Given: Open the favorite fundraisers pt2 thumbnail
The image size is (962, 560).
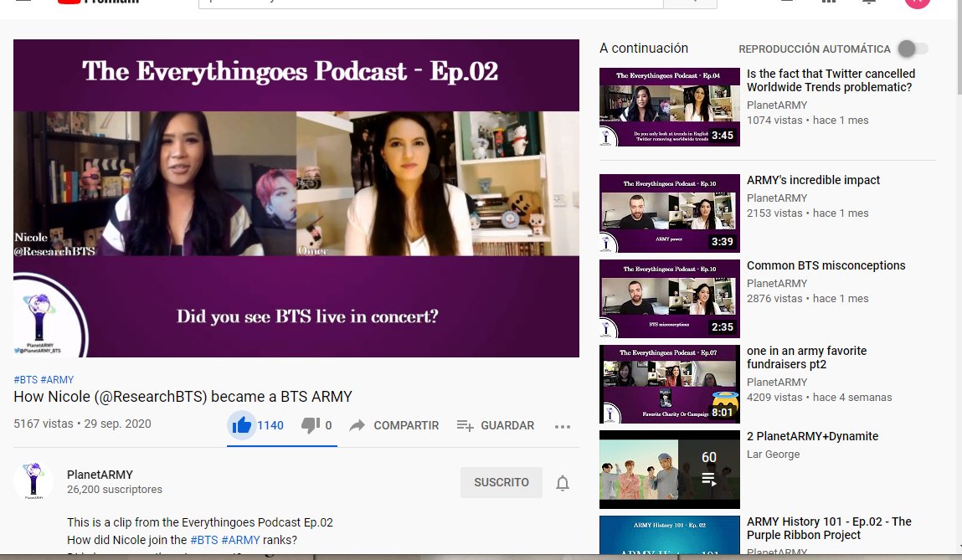Looking at the screenshot, I should (669, 384).
